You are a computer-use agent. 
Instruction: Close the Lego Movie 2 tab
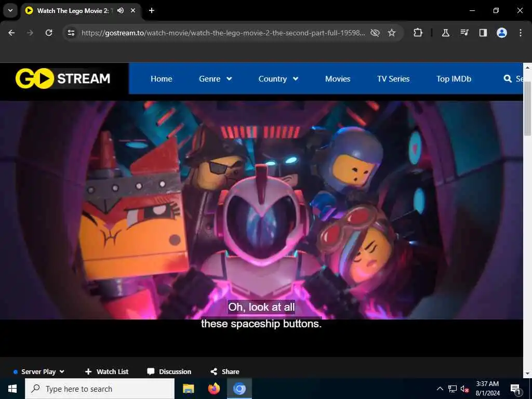pyautogui.click(x=133, y=10)
